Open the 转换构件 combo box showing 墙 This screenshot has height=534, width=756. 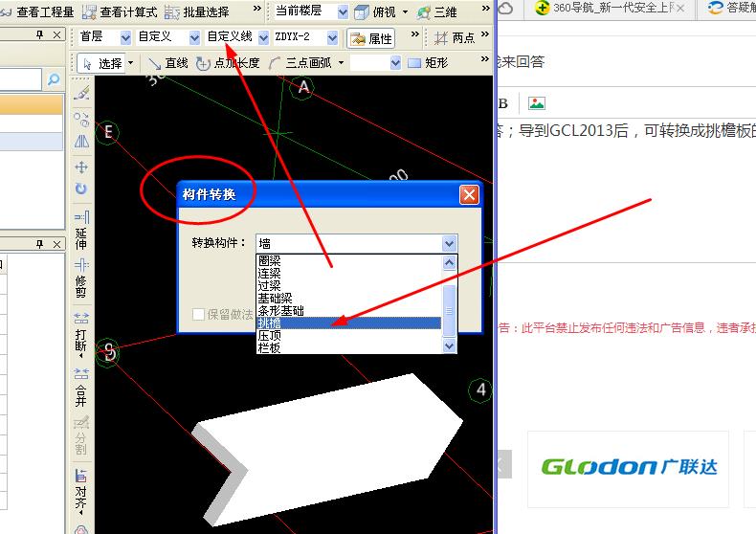(x=356, y=243)
